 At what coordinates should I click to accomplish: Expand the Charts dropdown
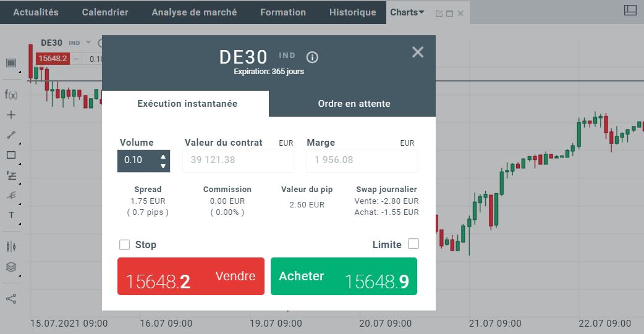tap(407, 12)
